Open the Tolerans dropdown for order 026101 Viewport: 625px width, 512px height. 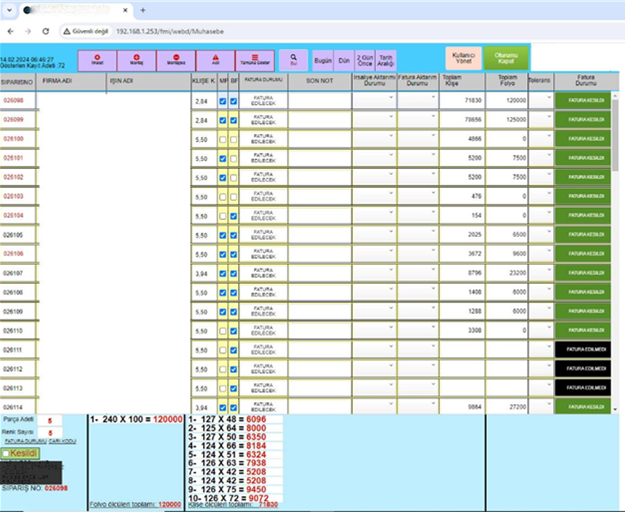point(540,158)
